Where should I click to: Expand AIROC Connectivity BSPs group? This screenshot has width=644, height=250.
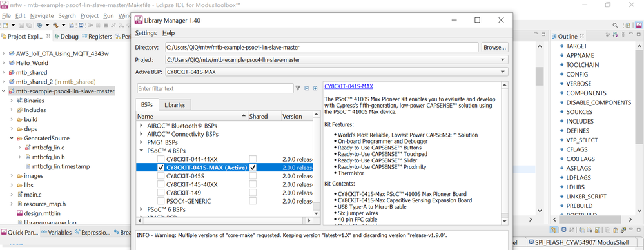pos(142,134)
